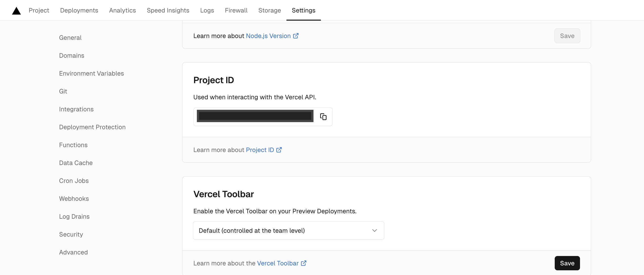The height and width of the screenshot is (275, 644).
Task: Click the chevron arrow in toolbar dropdown
Action: click(374, 231)
